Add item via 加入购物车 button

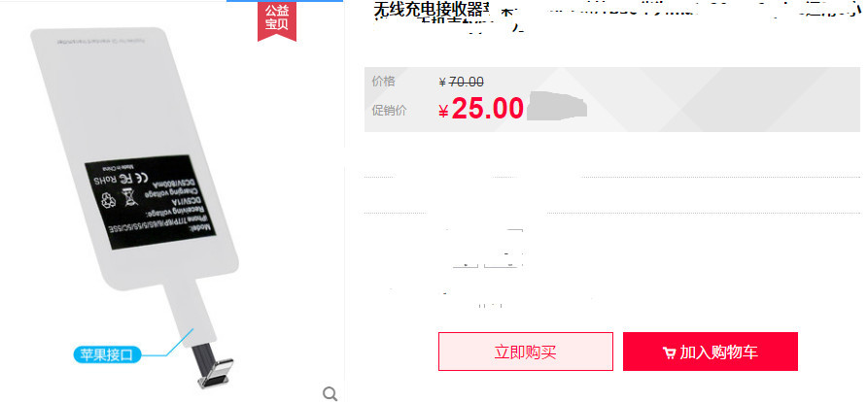click(x=711, y=352)
